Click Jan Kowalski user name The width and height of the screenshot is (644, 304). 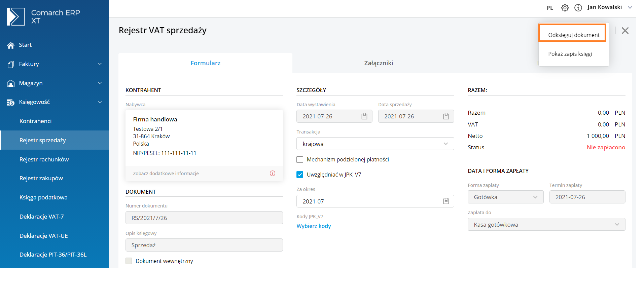605,7
